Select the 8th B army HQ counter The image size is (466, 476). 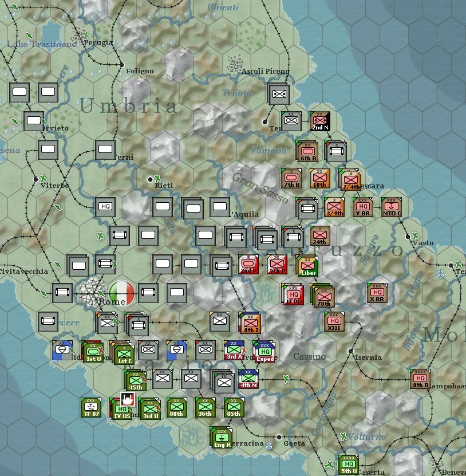420,379
